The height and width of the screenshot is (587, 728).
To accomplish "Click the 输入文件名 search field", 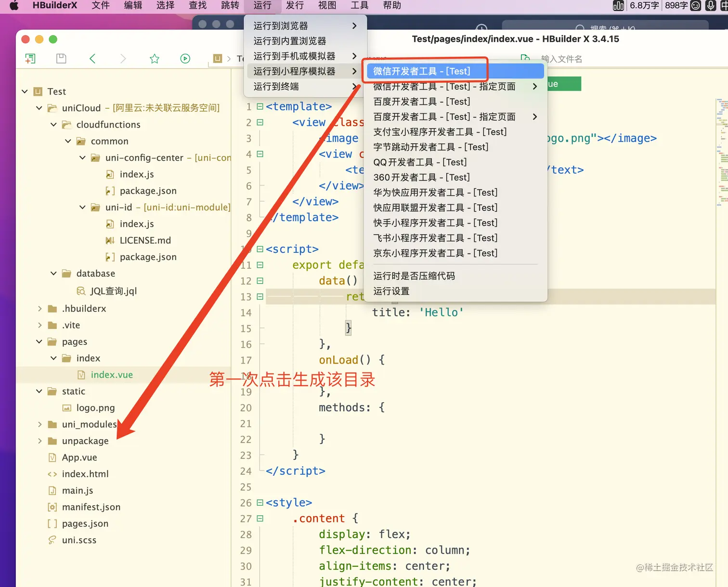I will (561, 59).
